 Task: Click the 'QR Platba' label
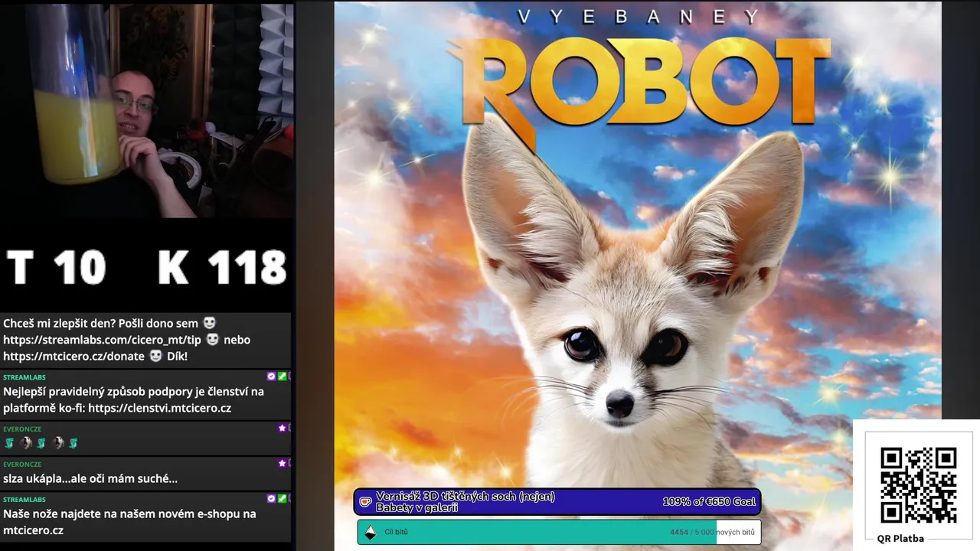coord(900,538)
